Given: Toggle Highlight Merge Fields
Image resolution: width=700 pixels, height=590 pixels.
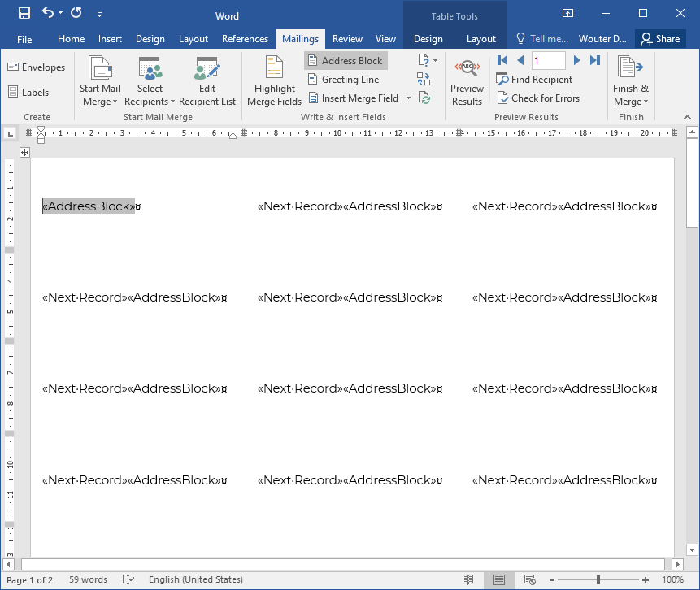Looking at the screenshot, I should pos(274,81).
